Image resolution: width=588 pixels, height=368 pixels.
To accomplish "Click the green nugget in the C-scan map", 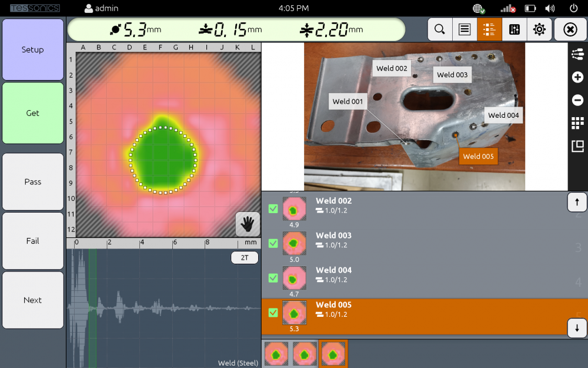I will (163, 160).
